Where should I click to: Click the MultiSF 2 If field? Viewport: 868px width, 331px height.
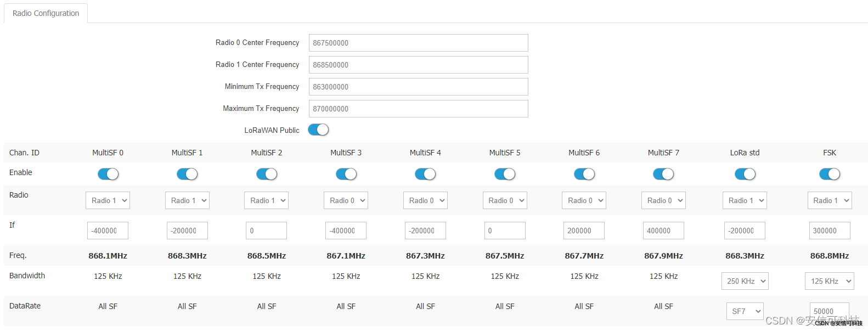[267, 231]
